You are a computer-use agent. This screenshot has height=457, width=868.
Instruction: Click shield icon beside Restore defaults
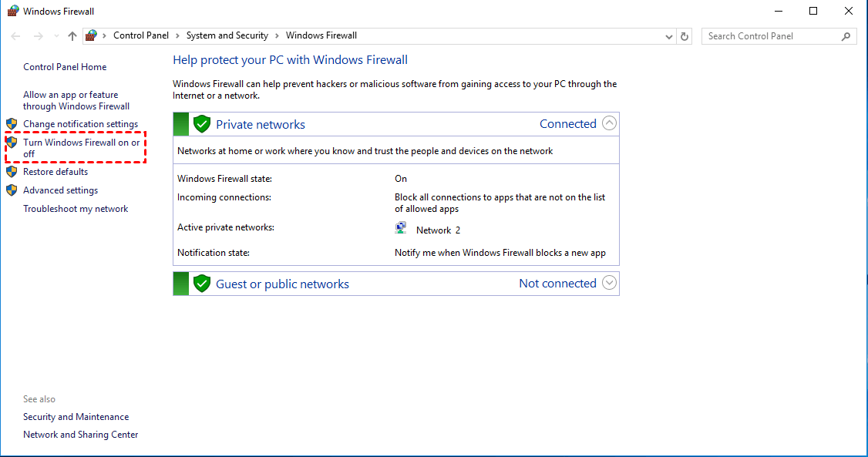click(12, 172)
